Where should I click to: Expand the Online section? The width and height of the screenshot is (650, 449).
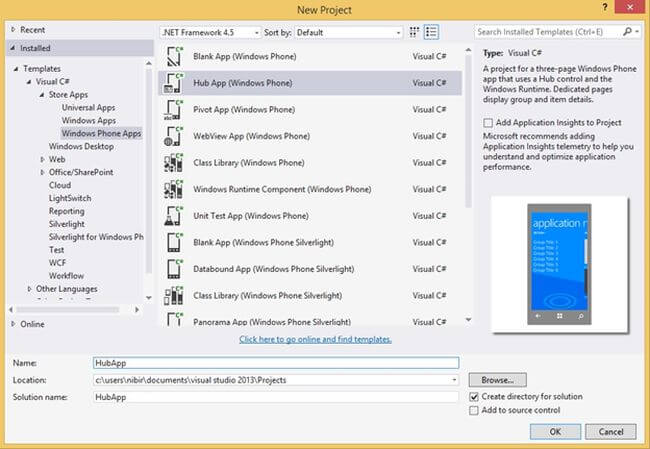point(13,324)
